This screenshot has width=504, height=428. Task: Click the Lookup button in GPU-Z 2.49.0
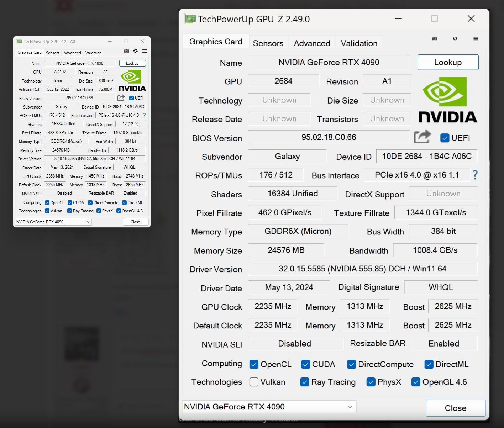[x=448, y=62]
